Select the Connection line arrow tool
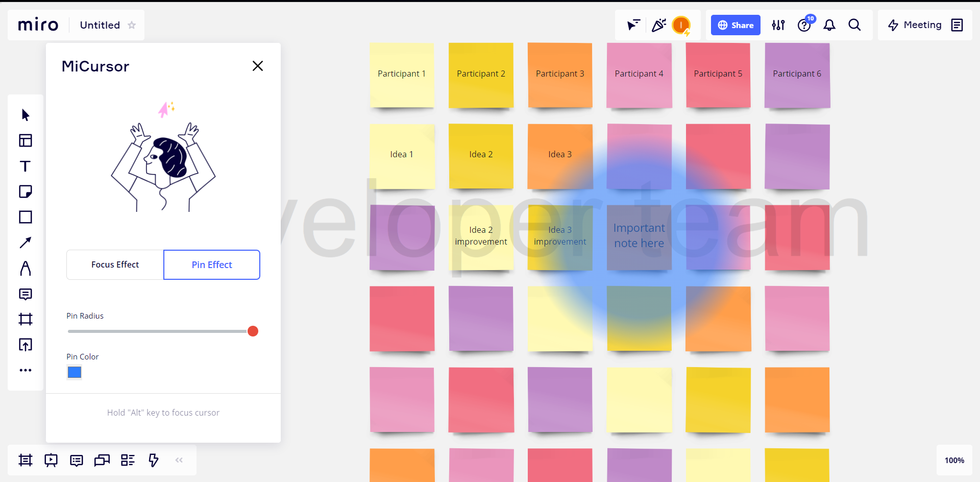The height and width of the screenshot is (482, 980). coord(26,243)
